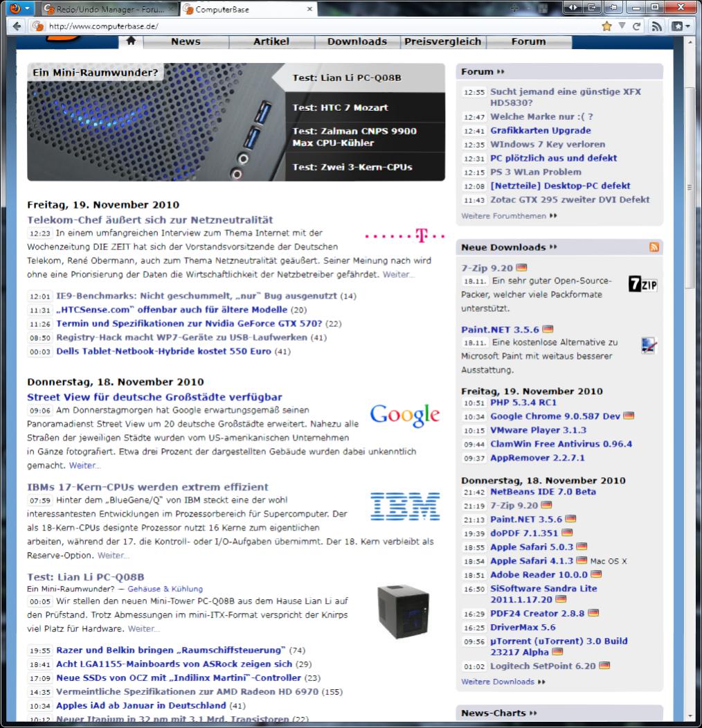The width and height of the screenshot is (702, 728).
Task: Click the German flag icon beside doPDF 7.1.351
Action: click(567, 532)
